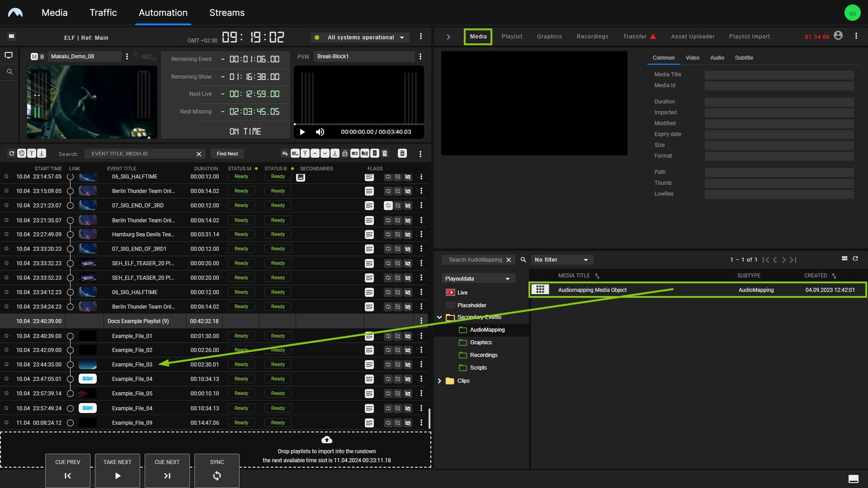Screen dimensions: 868x488
Task: Expand the Clips folder in media tree
Action: [x=439, y=381]
